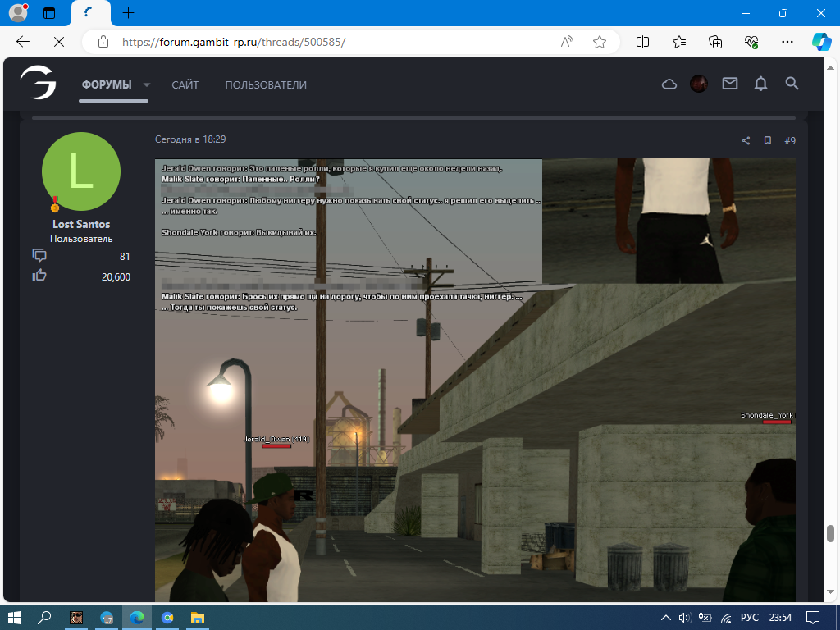The width and height of the screenshot is (840, 630).
Task: Click the Gambit logo in the header
Action: coord(39,83)
